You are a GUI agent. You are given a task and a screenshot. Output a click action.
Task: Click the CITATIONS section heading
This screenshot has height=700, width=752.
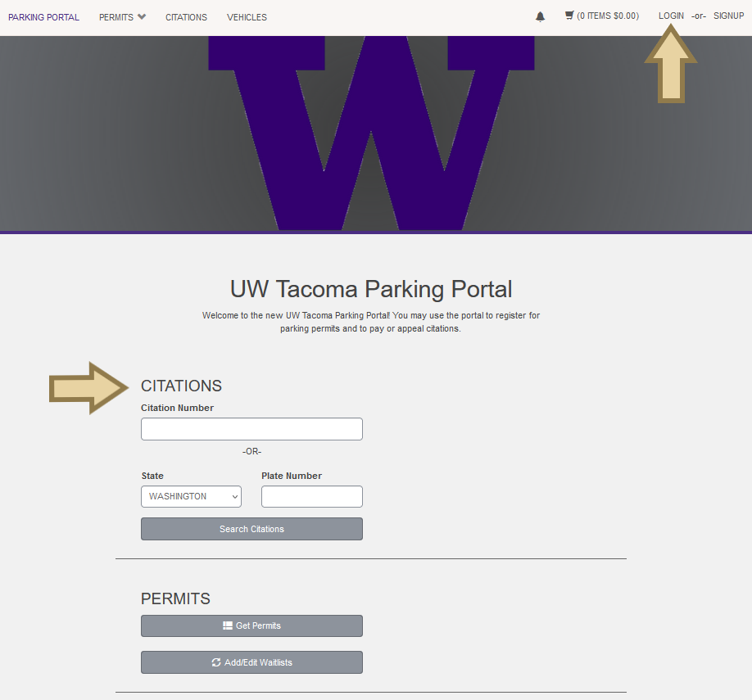181,386
